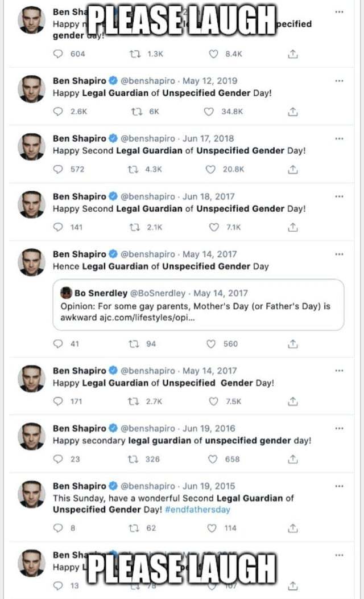Open Ben Shapiro avatar on Jun 19, 2015 tweet
Viewport: 364px width, 599px height.
tap(31, 494)
